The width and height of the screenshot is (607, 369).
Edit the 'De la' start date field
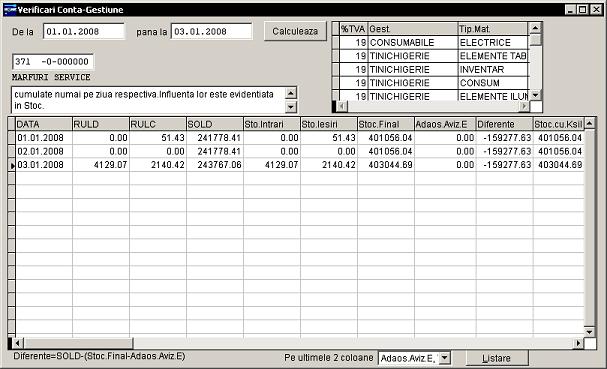84,31
